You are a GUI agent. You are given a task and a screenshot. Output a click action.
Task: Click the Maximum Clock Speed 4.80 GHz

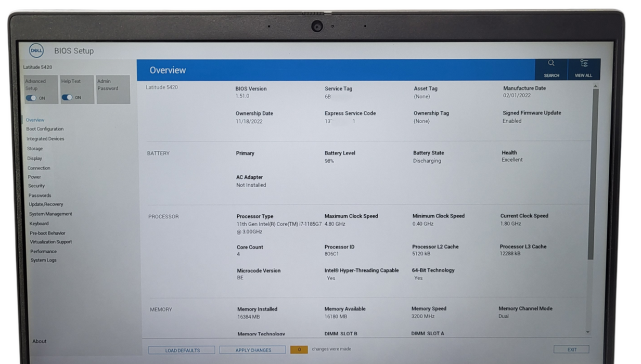point(335,224)
